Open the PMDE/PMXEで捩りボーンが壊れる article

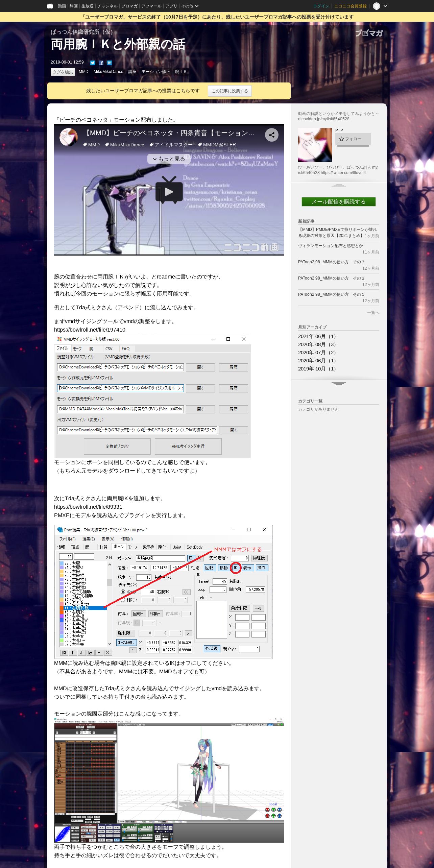tap(337, 233)
